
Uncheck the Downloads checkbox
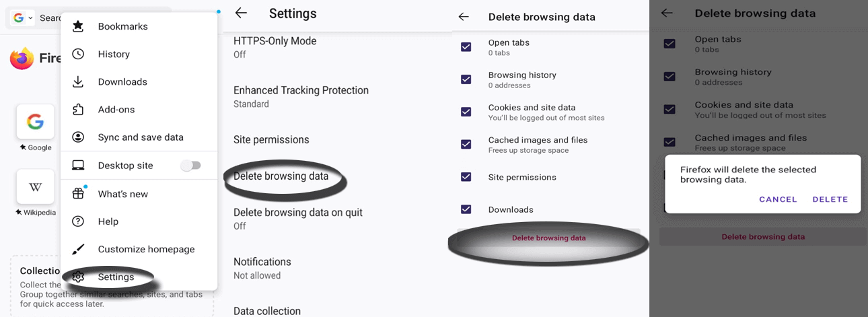466,209
